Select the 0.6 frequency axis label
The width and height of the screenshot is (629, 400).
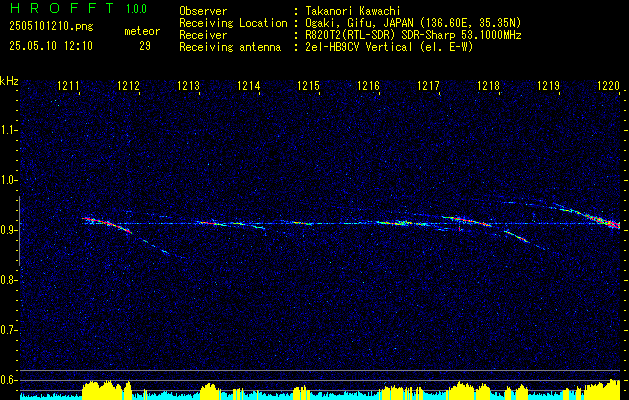(8, 380)
